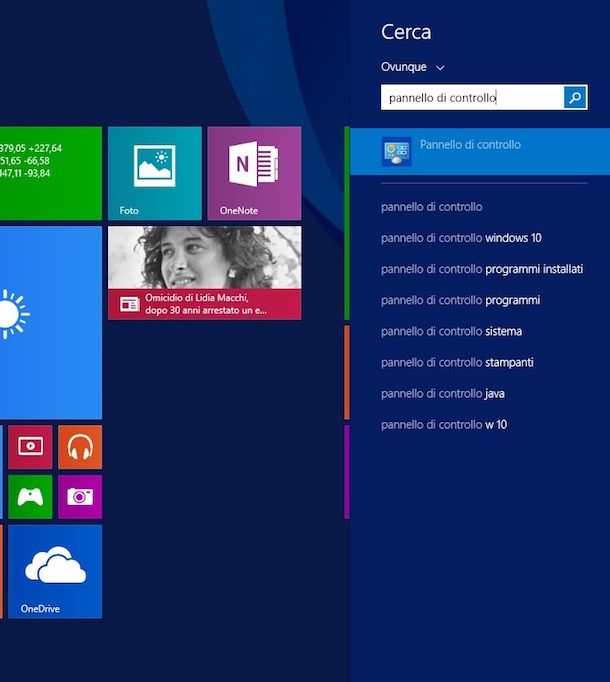Open the purple Camera tile
This screenshot has height=682, width=610.
[x=80, y=497]
